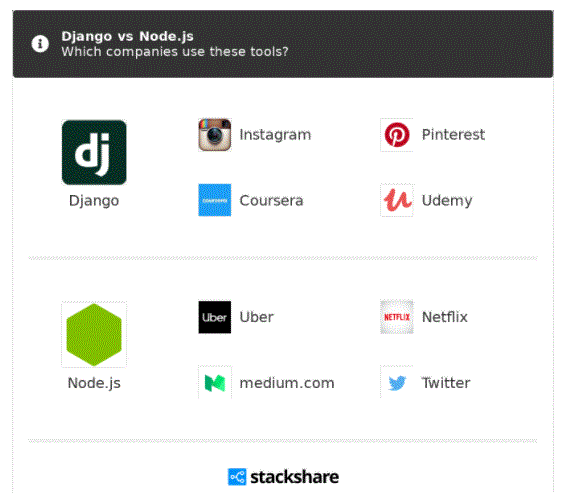Open the medium.com link
The image size is (571, 493).
point(287,383)
